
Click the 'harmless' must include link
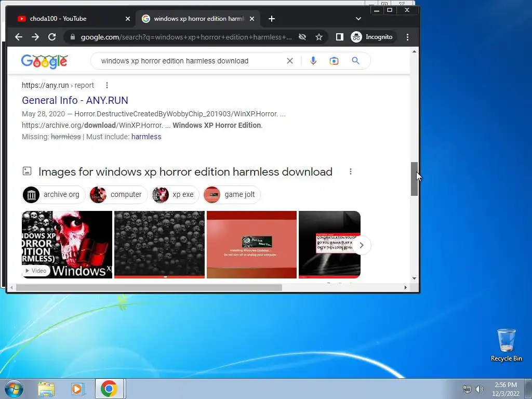pos(146,137)
